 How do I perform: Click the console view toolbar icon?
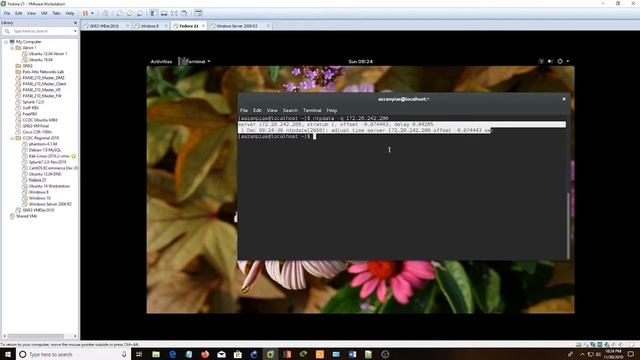click(x=198, y=13)
